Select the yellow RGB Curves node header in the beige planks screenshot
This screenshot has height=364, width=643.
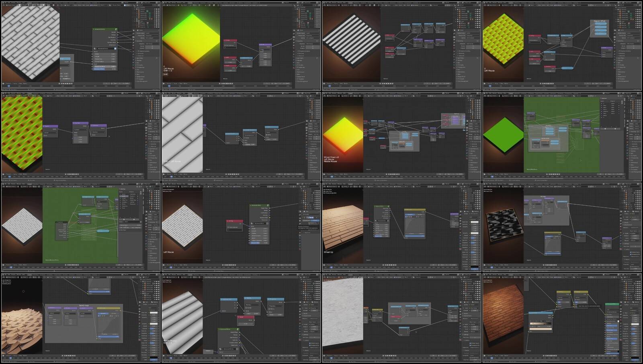415,210
